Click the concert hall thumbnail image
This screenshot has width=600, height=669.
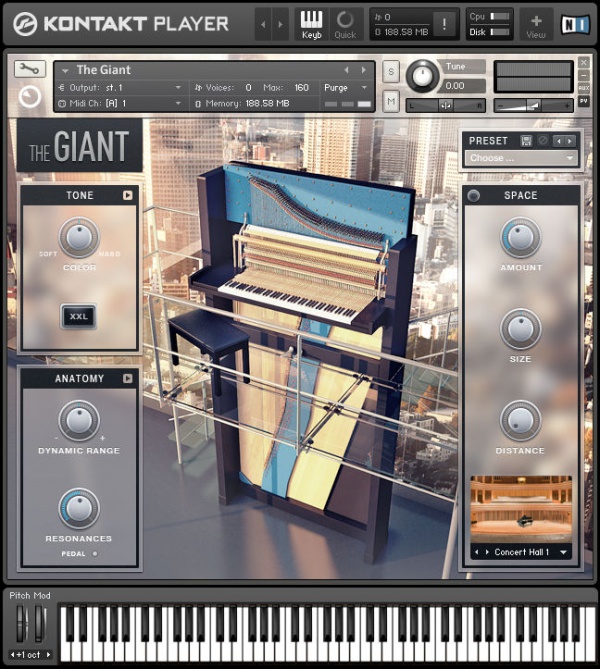pyautogui.click(x=521, y=509)
